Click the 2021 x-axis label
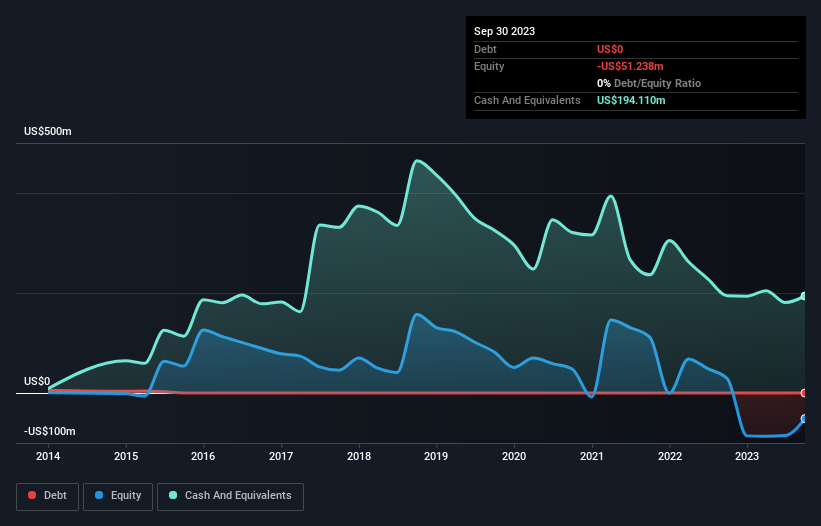Image resolution: width=821 pixels, height=526 pixels. 592,456
